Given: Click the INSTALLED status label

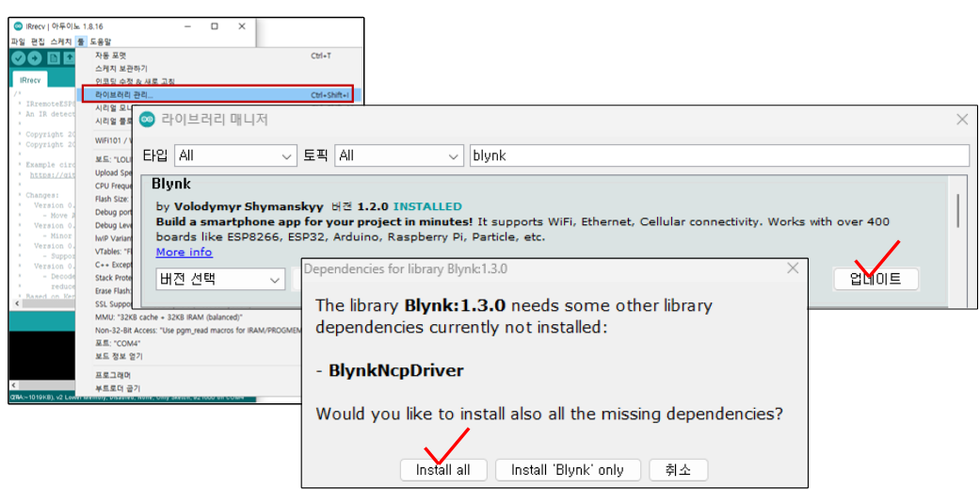Looking at the screenshot, I should click(427, 206).
